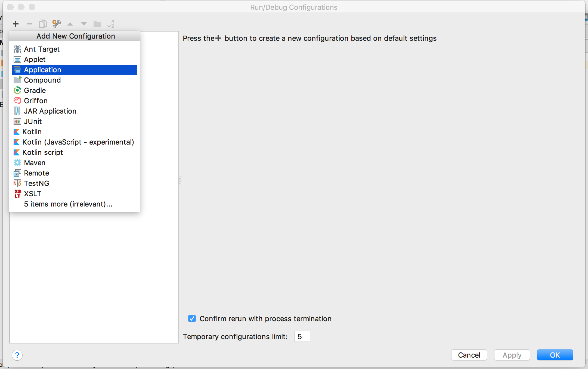
Task: Click the Move Up arrow icon
Action: tap(70, 24)
